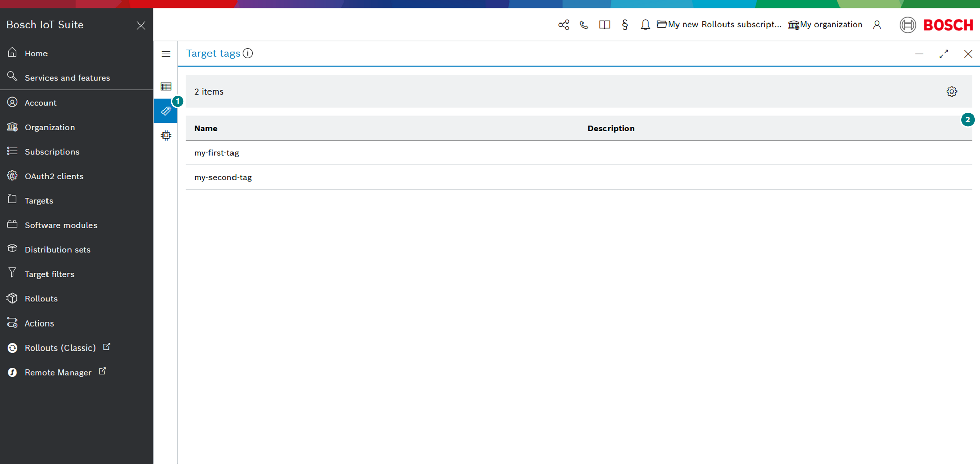Open Distribution sets in sidebar

[57, 250]
